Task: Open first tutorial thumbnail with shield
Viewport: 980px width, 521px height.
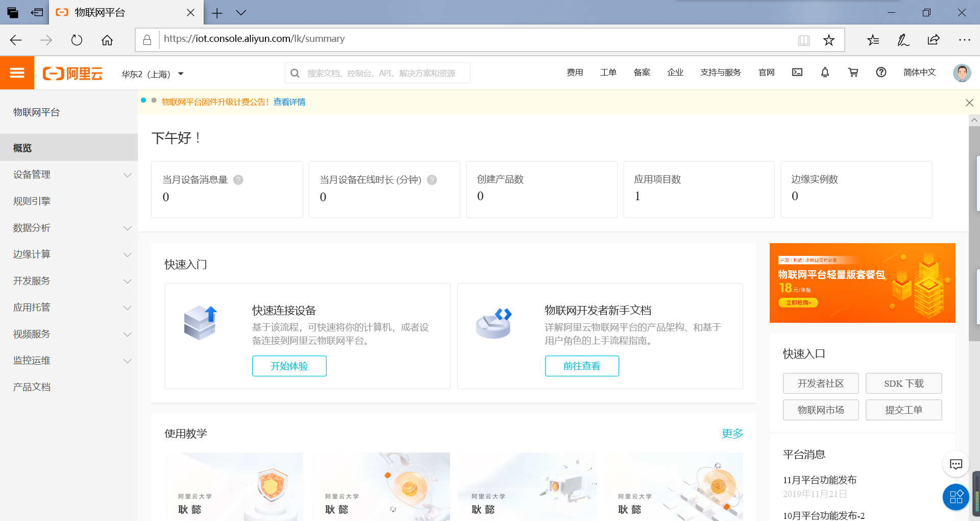Action: pyautogui.click(x=234, y=486)
